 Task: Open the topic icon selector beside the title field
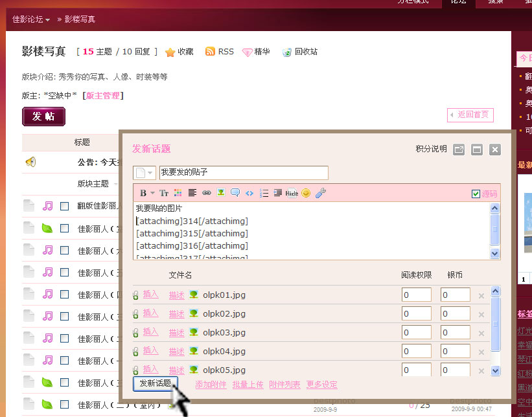[143, 173]
